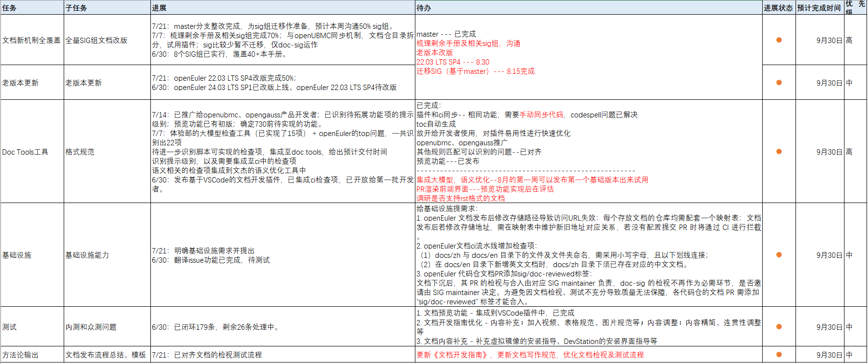This screenshot has height=364, width=868.
Task: Select the 9月30日 date in 基础设施 row
Action: click(829, 255)
